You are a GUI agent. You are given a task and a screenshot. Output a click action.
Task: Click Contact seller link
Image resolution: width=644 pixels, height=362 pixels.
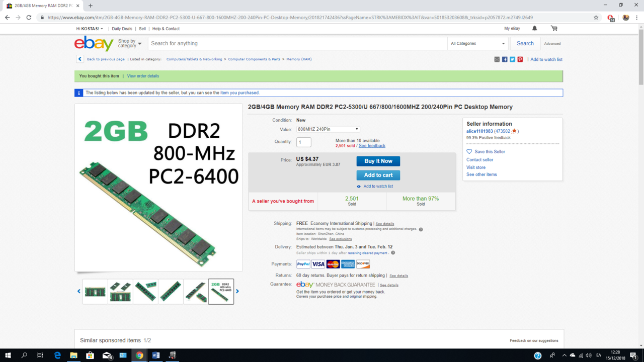(479, 160)
